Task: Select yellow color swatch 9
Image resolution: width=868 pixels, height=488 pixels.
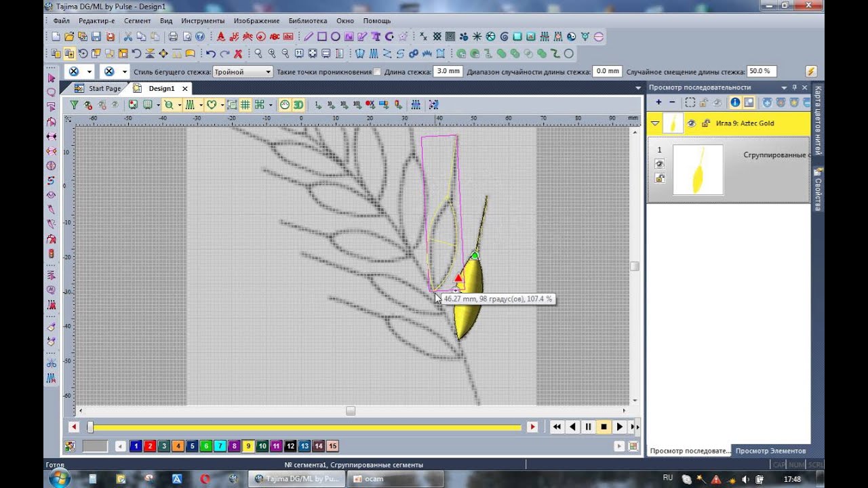Action: [248, 446]
